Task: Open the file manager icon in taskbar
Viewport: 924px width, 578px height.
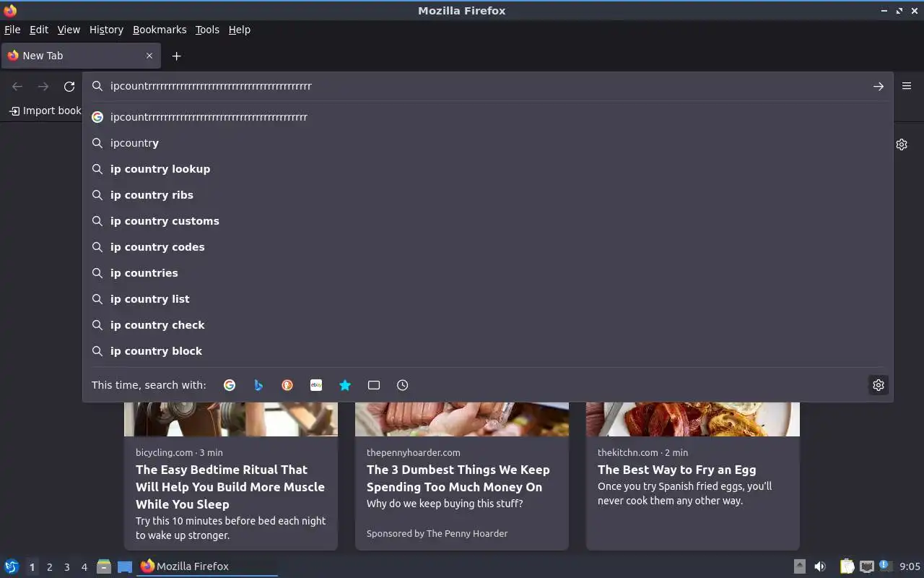Action: tap(104, 566)
